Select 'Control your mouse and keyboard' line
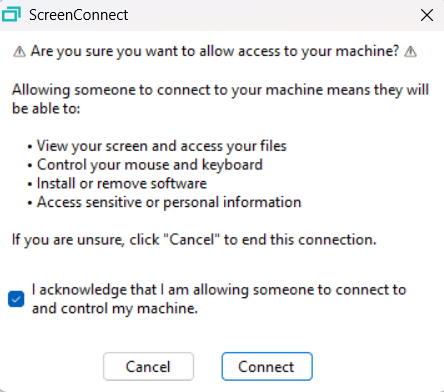 pos(150,165)
